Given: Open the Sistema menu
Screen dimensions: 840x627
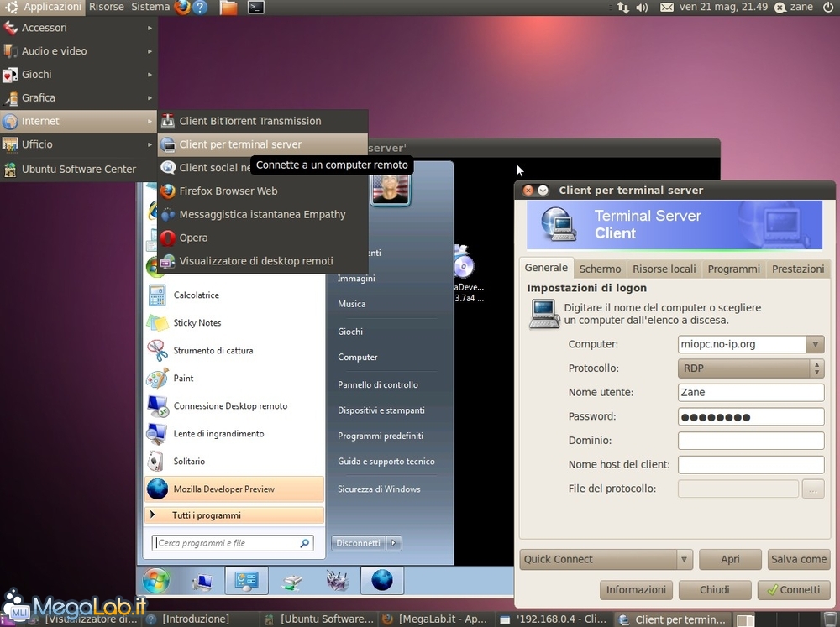Looking at the screenshot, I should pos(150,7).
